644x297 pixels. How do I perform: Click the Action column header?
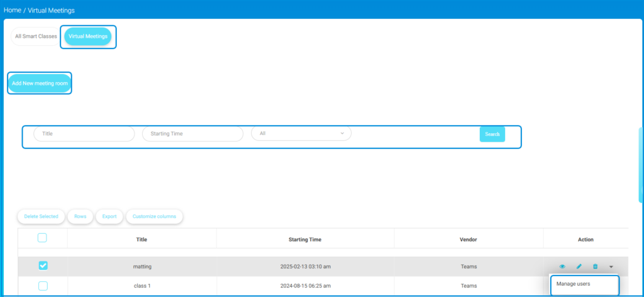point(586,240)
